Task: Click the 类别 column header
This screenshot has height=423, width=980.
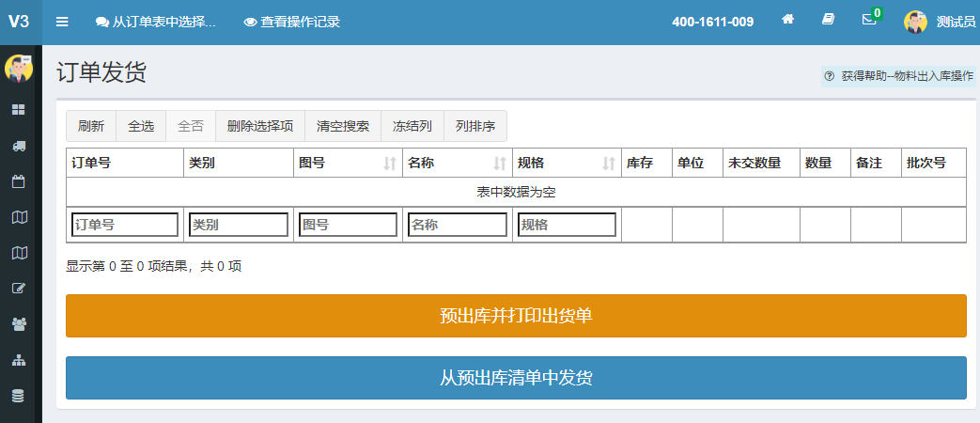Action: click(x=239, y=163)
